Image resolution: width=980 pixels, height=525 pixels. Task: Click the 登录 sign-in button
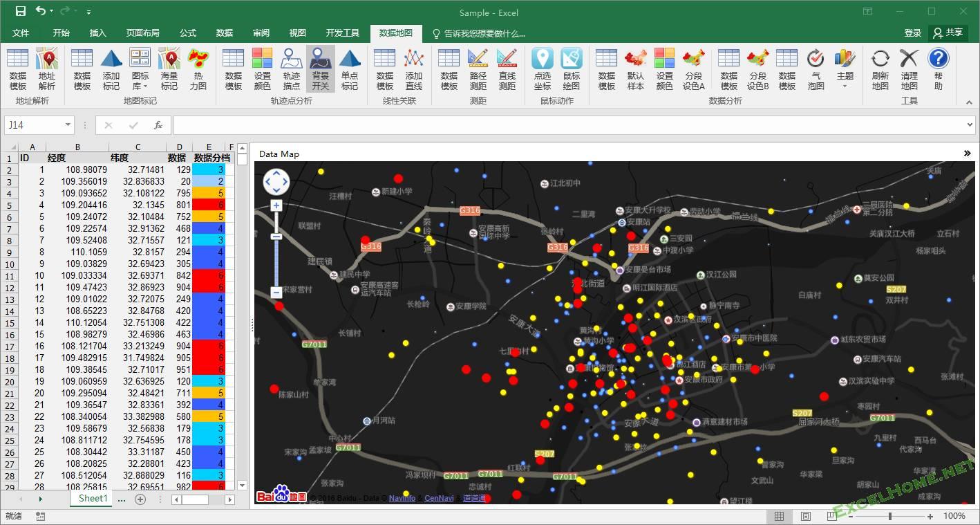coord(912,33)
